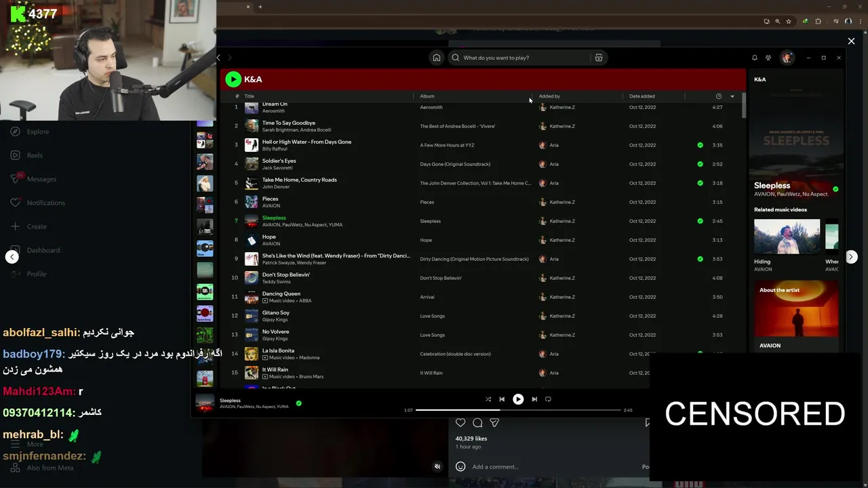Toggle liked checkmark for now-playing Sleepless
868x488 pixels.
298,403
